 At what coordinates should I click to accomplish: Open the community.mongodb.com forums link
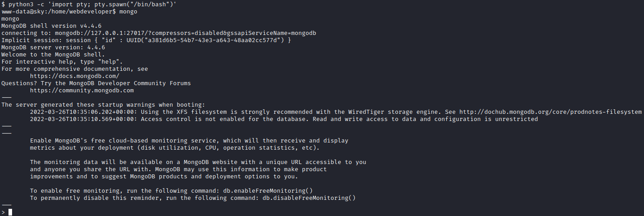tap(82, 91)
